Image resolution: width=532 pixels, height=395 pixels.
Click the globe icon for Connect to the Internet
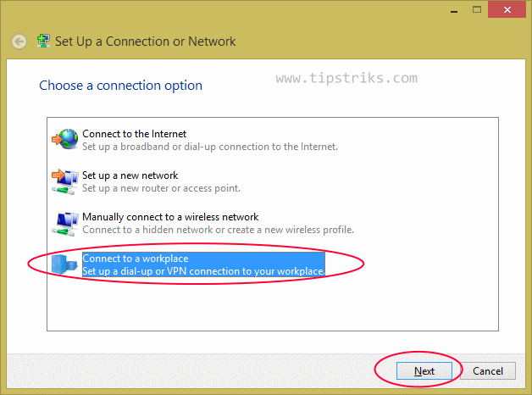tap(64, 139)
